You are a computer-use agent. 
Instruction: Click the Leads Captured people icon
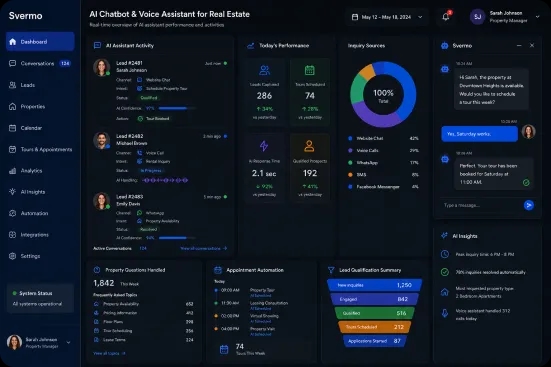(264, 70)
